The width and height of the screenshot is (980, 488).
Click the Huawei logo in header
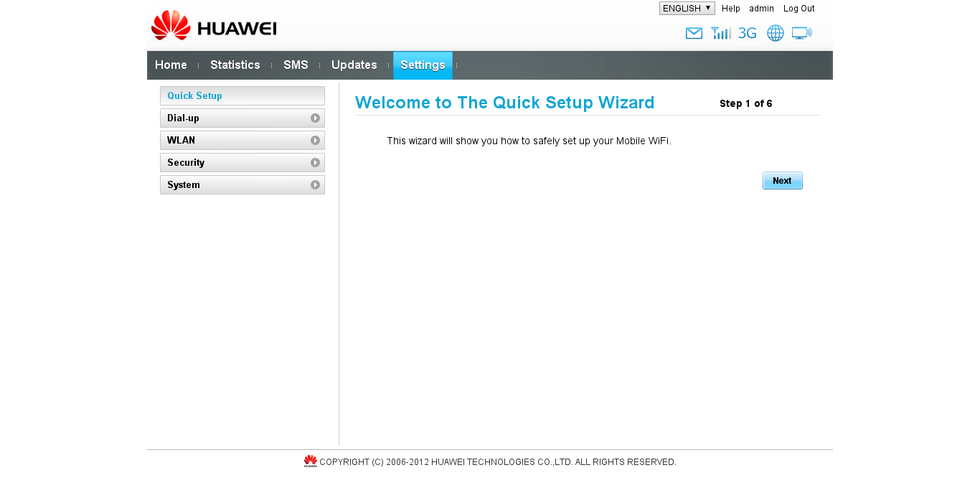[x=214, y=25]
